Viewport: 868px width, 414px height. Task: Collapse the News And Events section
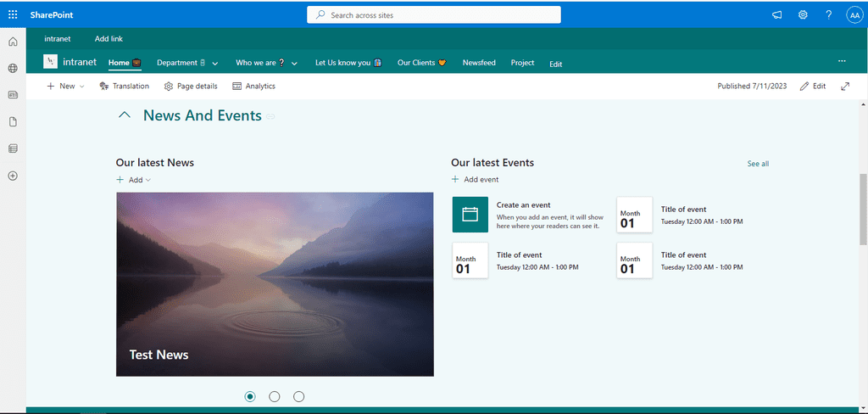click(x=125, y=115)
